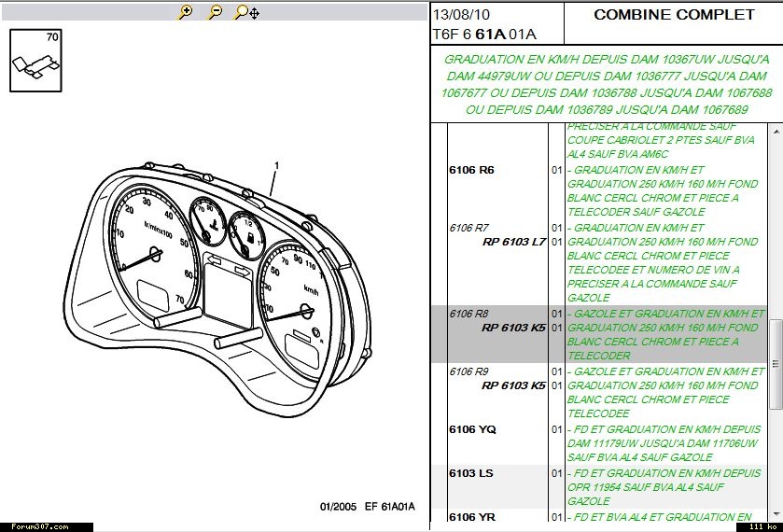Click replacement part RP 6103 L7

tap(513, 242)
